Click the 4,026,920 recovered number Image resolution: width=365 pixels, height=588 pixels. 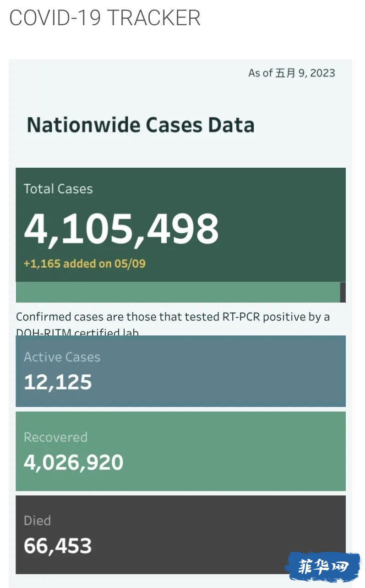tap(74, 462)
